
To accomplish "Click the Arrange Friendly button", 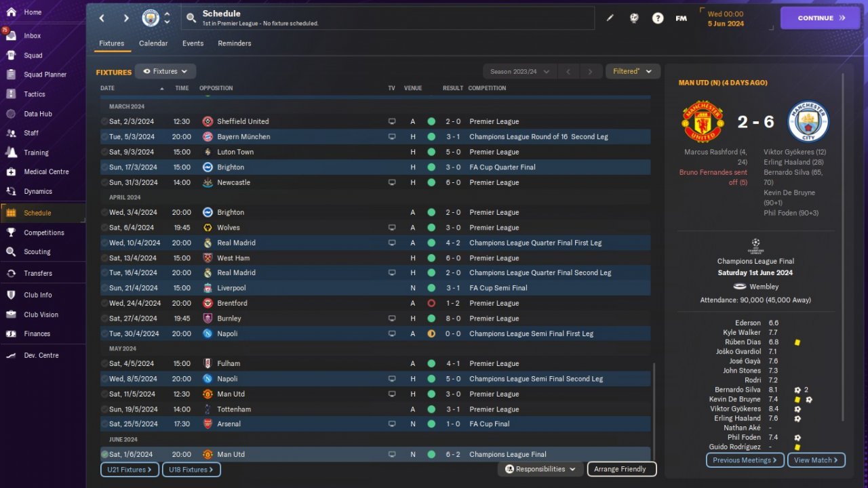I will click(x=622, y=469).
